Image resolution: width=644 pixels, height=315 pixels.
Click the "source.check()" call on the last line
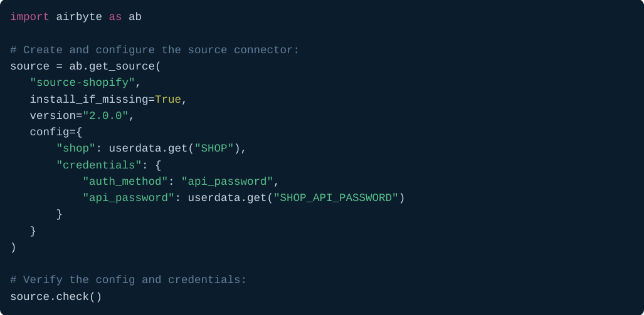tap(56, 296)
